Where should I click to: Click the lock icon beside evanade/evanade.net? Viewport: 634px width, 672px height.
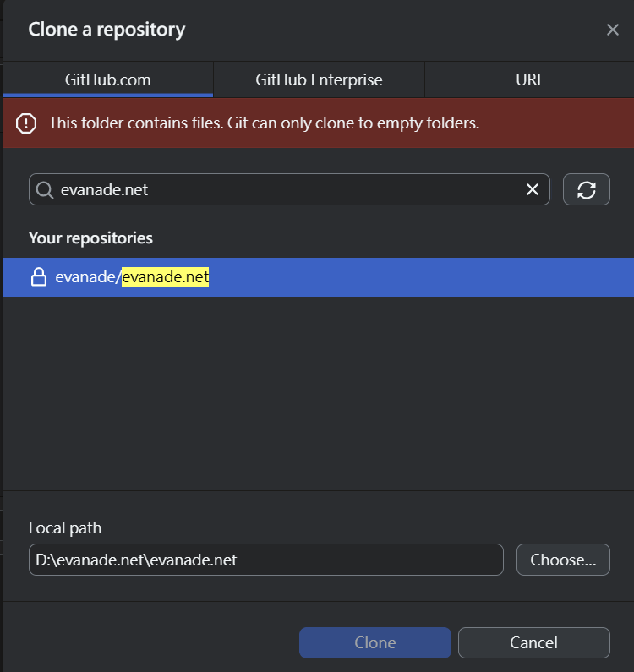pyautogui.click(x=39, y=276)
